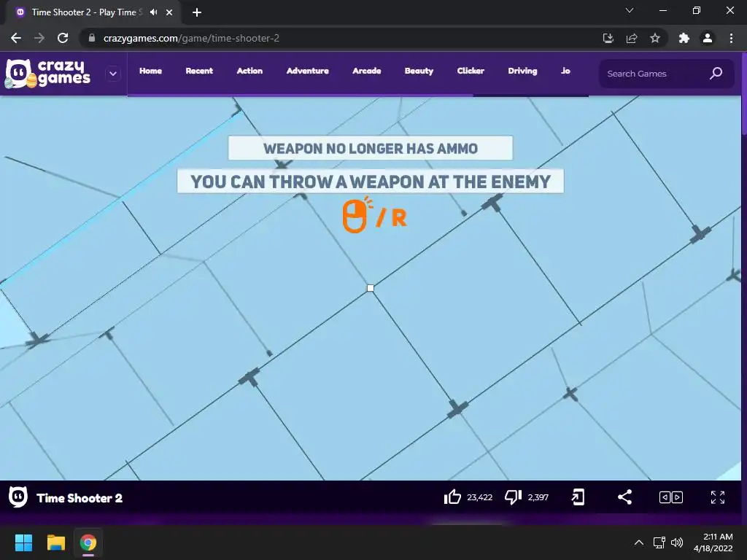747x560 pixels.
Task: Open the Driving games category
Action: coord(522,71)
